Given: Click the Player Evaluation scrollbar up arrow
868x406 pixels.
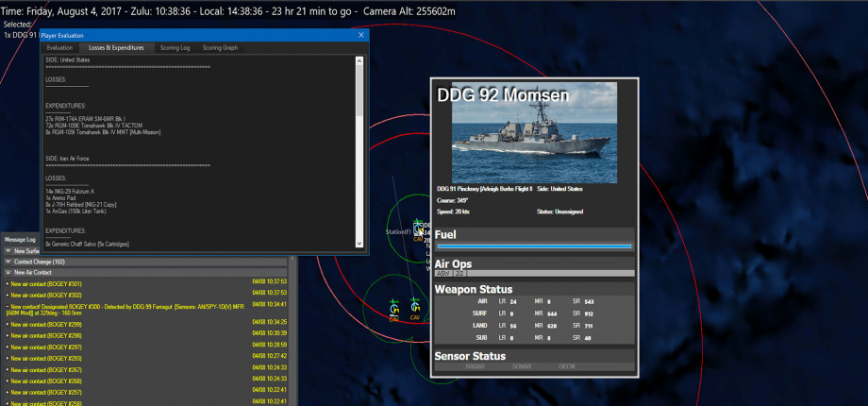Looking at the screenshot, I should pyautogui.click(x=359, y=59).
